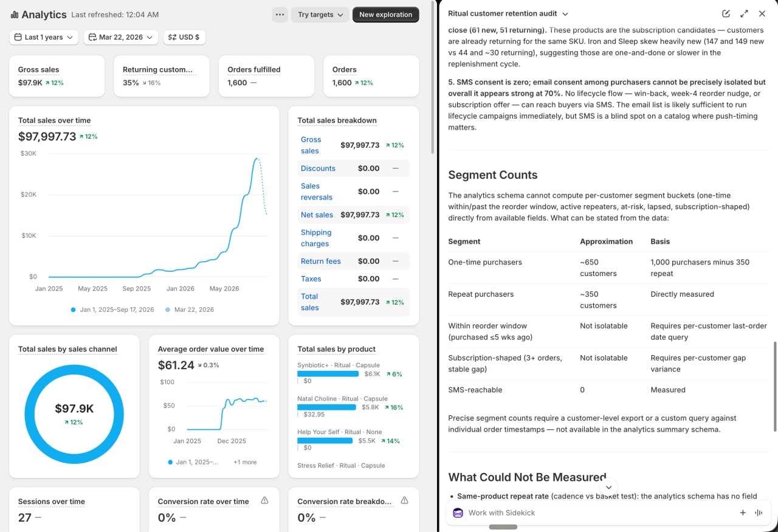Open the Shipping charges link
Screen dimensions: 778x532
pos(316,238)
